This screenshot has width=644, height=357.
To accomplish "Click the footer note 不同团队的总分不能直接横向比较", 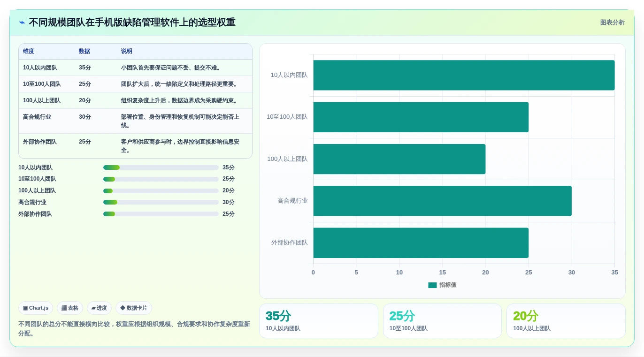I will (x=134, y=328).
